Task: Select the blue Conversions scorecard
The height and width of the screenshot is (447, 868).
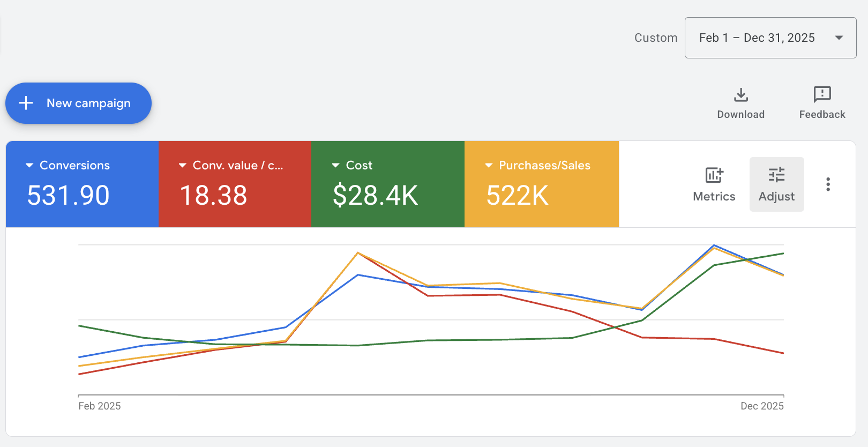Action: [82, 184]
